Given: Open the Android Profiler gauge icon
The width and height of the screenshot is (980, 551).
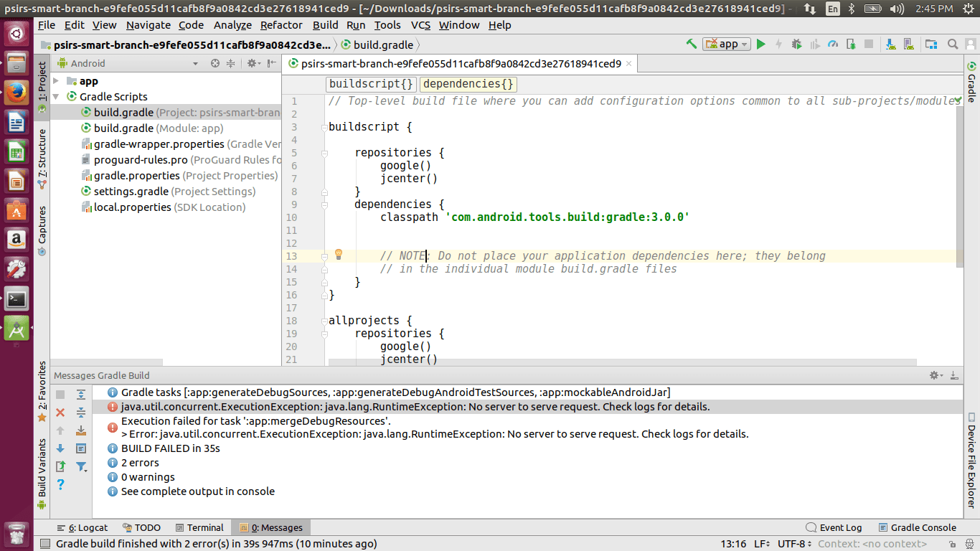Looking at the screenshot, I should point(833,44).
